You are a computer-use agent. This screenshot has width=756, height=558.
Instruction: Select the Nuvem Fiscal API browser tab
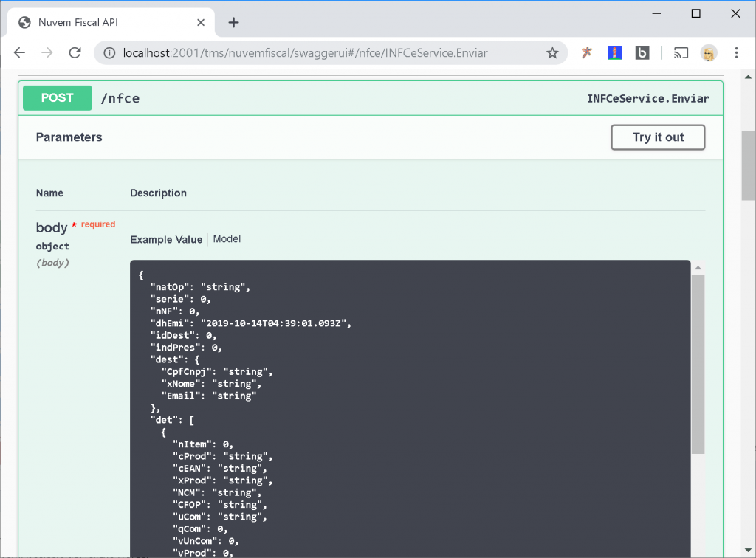[x=103, y=22]
